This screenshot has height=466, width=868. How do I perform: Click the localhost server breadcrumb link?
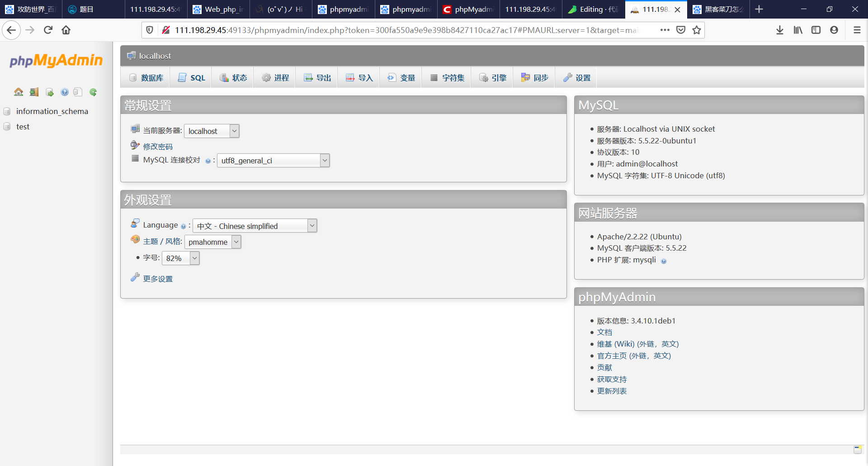click(155, 56)
